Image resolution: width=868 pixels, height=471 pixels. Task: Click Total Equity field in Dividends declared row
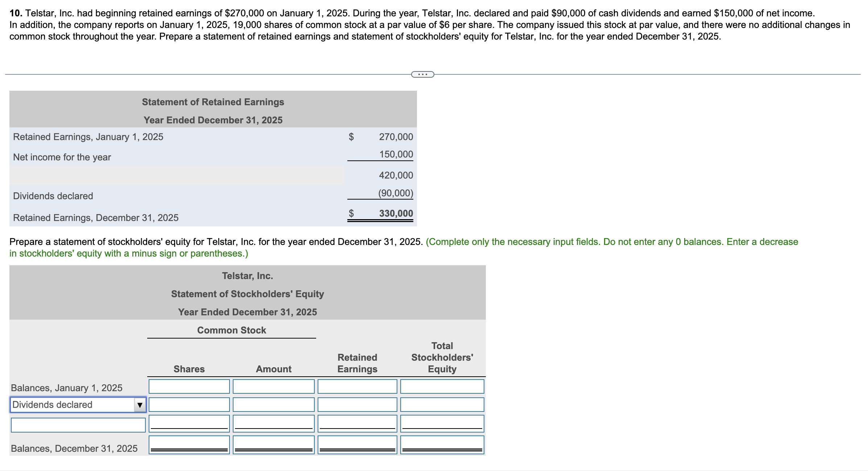pos(442,405)
